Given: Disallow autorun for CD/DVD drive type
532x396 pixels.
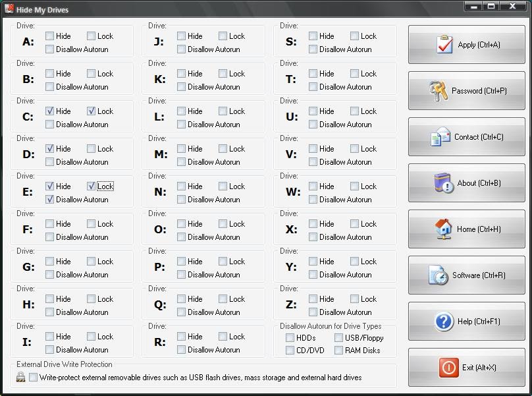Looking at the screenshot, I should 290,350.
